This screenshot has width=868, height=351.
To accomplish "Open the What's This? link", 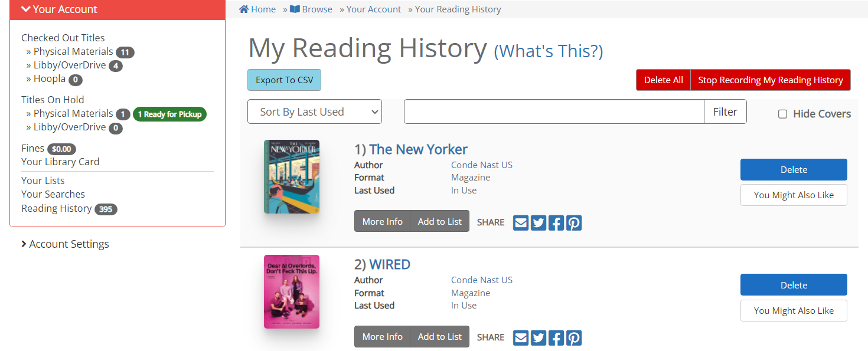I will click(x=548, y=51).
